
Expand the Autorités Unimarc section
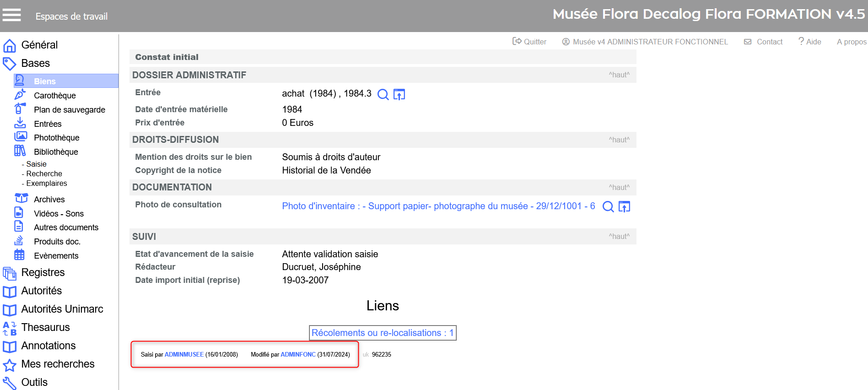pos(62,309)
